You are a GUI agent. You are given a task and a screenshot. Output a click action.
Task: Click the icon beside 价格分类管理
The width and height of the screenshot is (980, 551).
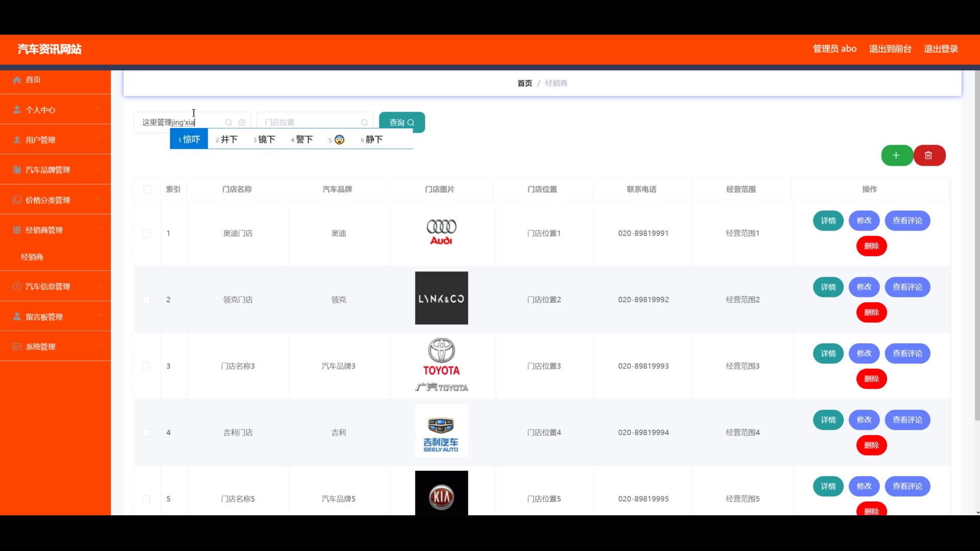(17, 199)
